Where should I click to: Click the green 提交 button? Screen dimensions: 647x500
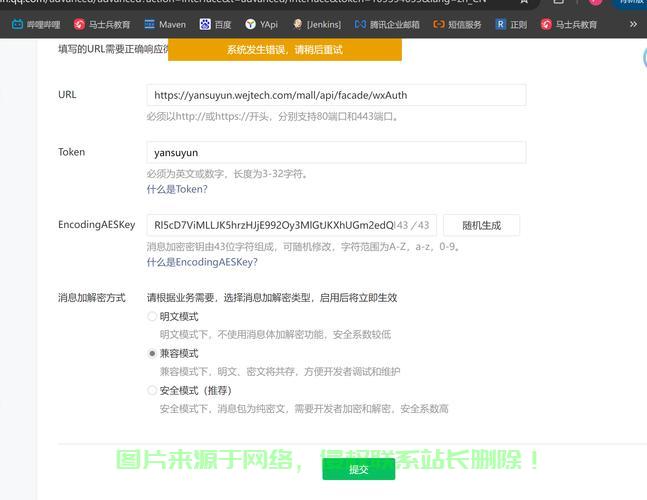[359, 469]
